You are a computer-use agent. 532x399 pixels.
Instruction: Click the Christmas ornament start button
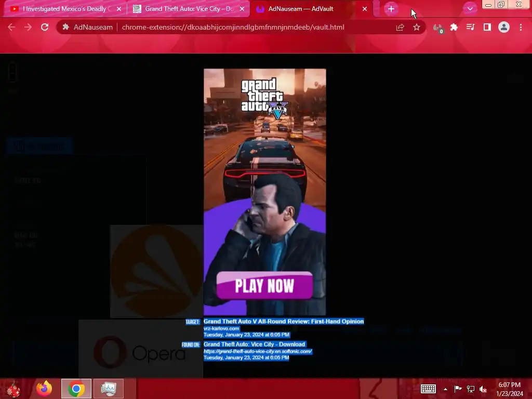pos(14,389)
